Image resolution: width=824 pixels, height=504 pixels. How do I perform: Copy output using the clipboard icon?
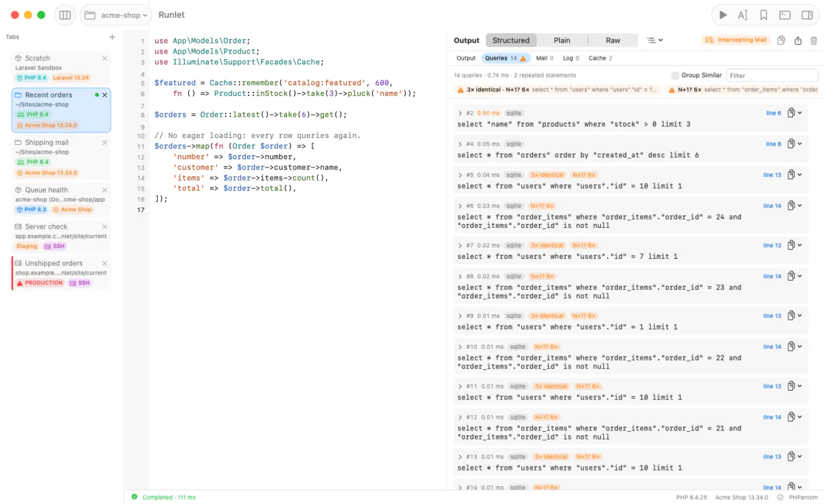(781, 41)
